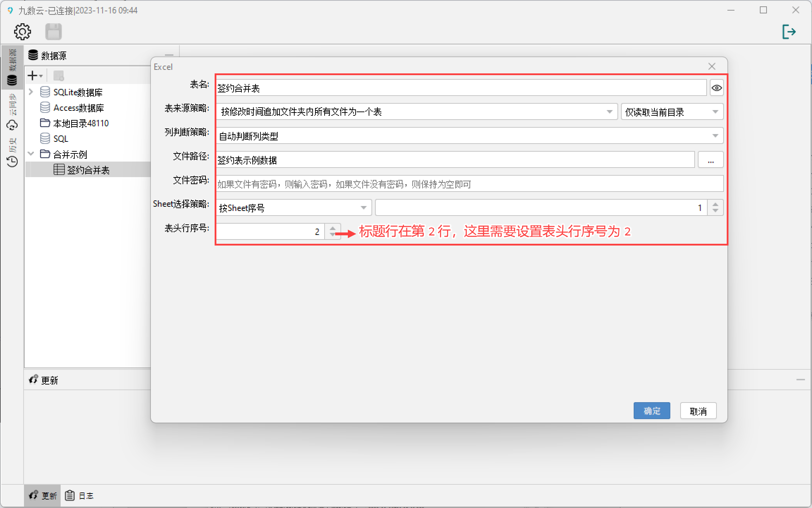The height and width of the screenshot is (508, 812).
Task: Collapse the 合并示例 folder node
Action: [x=31, y=154]
